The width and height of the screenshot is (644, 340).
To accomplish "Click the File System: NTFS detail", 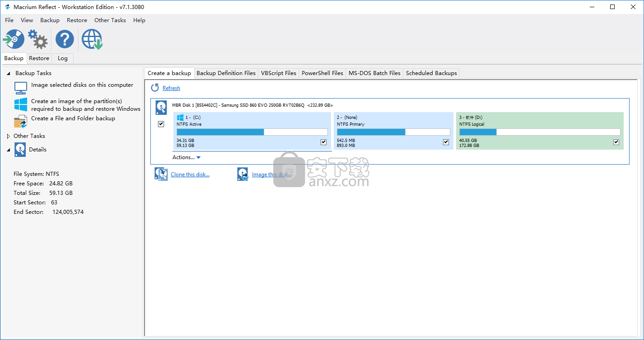I will click(x=36, y=174).
